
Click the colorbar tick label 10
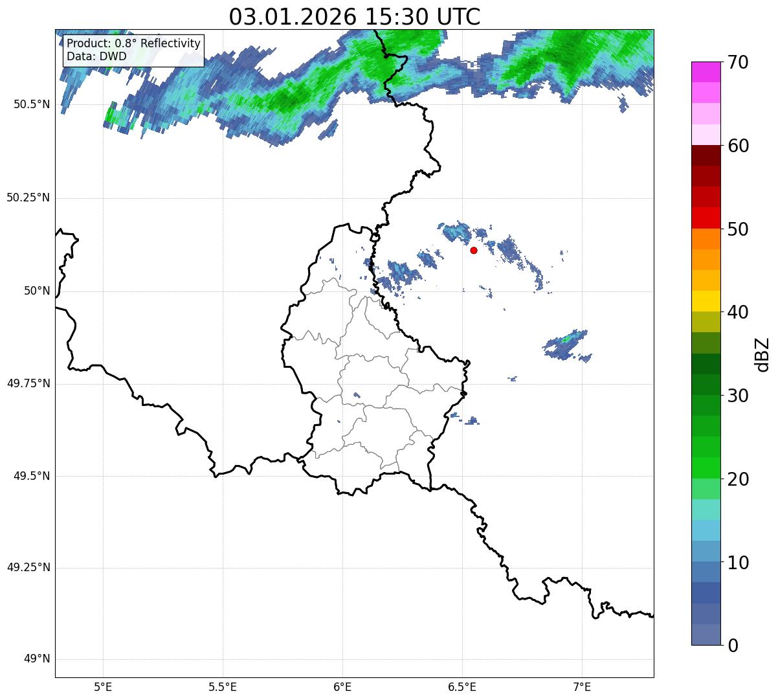[738, 563]
